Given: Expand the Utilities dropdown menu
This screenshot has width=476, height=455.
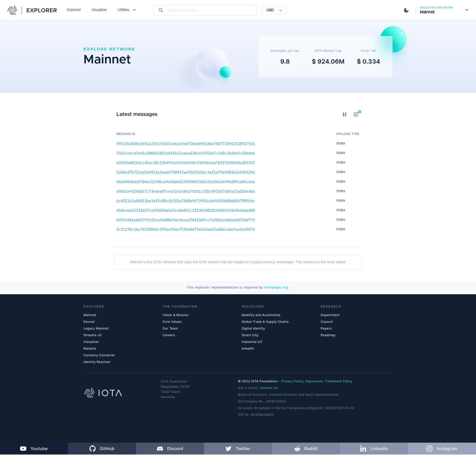Looking at the screenshot, I should (126, 10).
